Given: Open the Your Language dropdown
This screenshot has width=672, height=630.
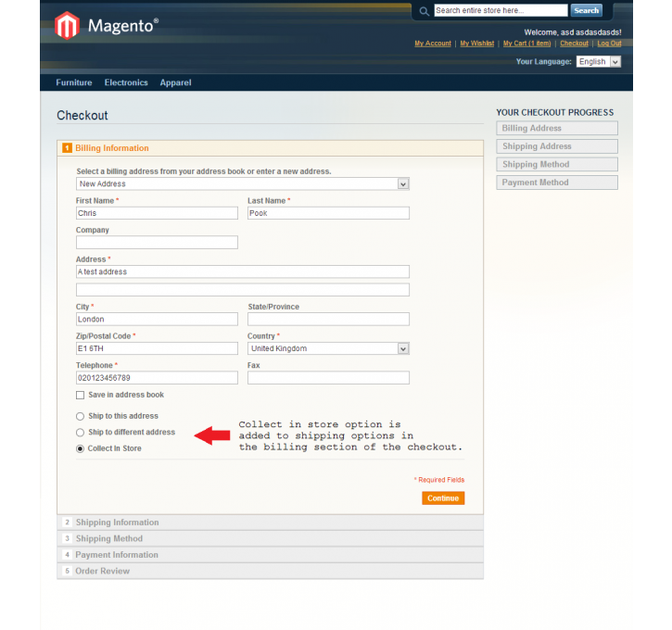Looking at the screenshot, I should point(598,62).
